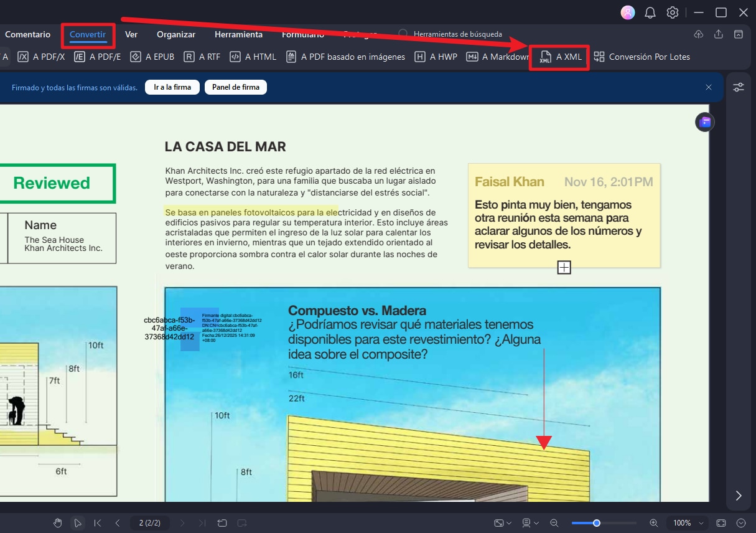Convert document to RTF
The height and width of the screenshot is (533, 756).
coord(202,57)
